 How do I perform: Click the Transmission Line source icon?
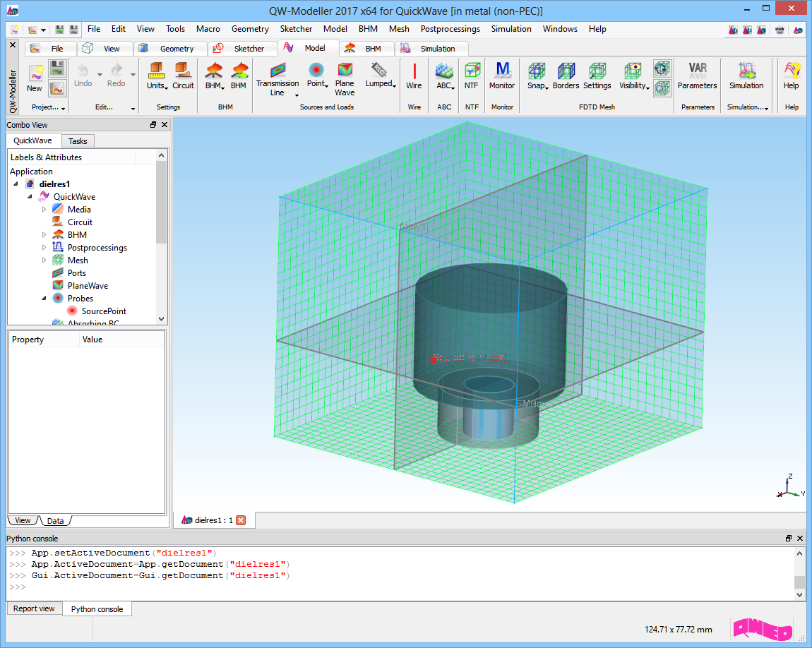pos(277,70)
